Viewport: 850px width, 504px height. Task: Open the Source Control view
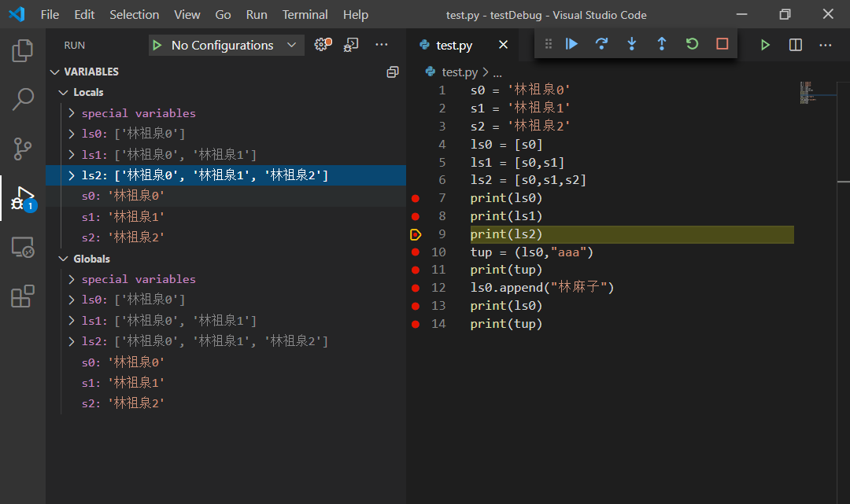[22, 149]
